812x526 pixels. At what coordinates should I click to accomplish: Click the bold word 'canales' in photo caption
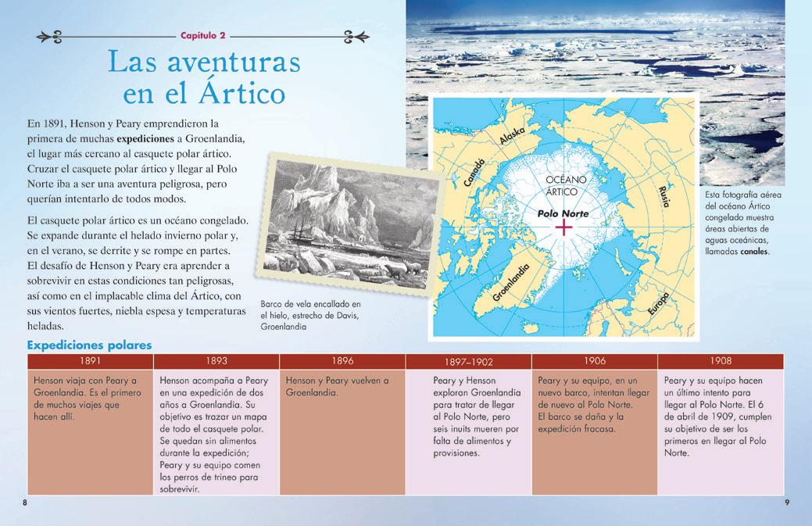(754, 252)
